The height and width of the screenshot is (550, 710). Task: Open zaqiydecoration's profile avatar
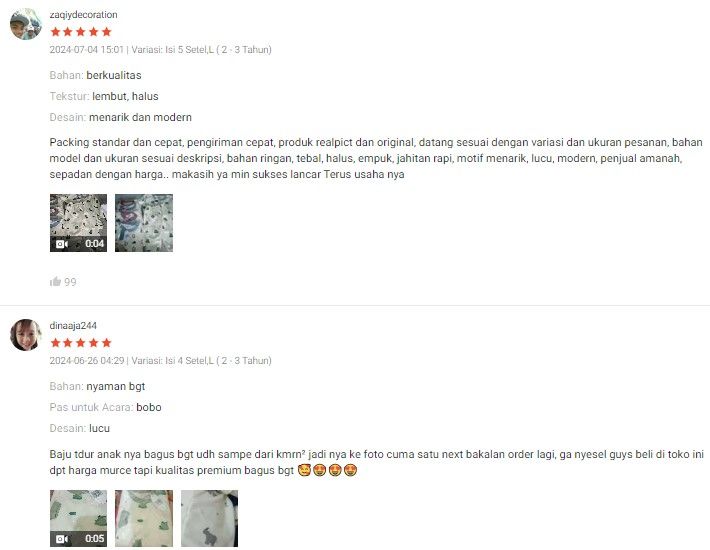click(26, 24)
